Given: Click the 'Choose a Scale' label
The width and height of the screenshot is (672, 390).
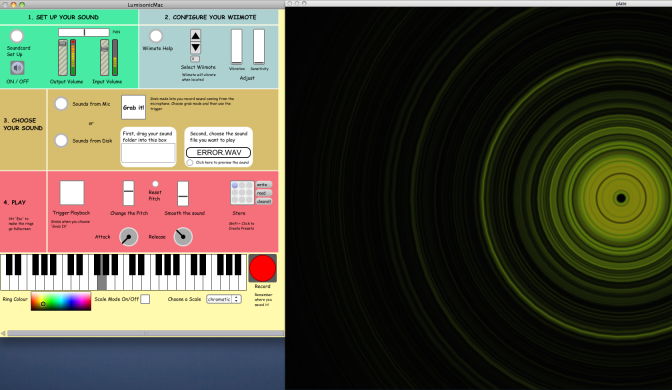Looking at the screenshot, I should (184, 299).
